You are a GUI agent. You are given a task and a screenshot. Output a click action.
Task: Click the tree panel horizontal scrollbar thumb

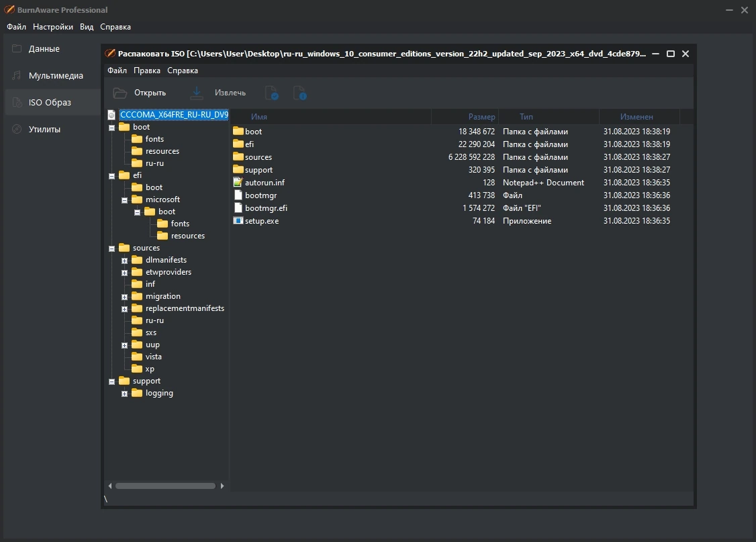(x=165, y=486)
